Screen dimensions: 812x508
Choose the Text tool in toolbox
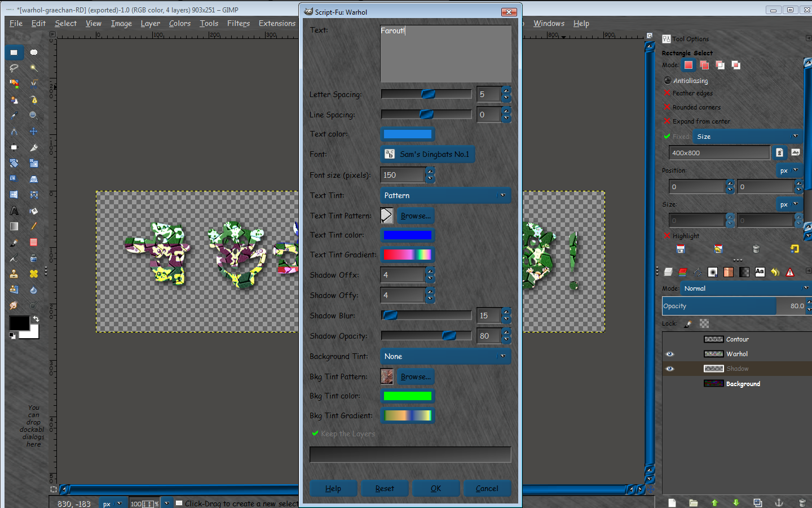(x=14, y=211)
